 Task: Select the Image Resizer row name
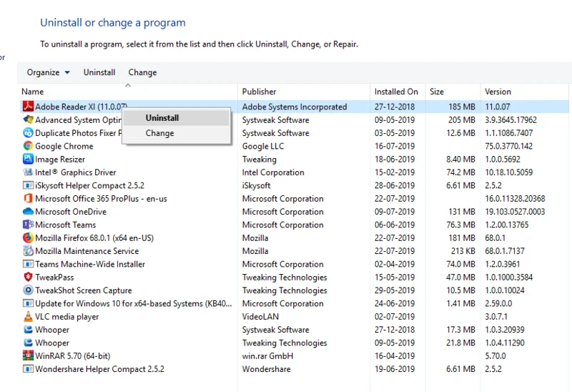60,159
